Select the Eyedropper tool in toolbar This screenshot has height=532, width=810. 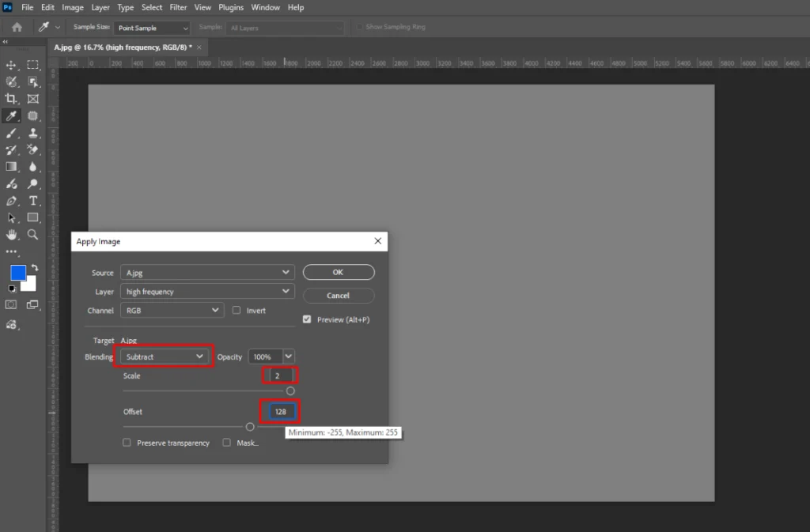pos(11,115)
